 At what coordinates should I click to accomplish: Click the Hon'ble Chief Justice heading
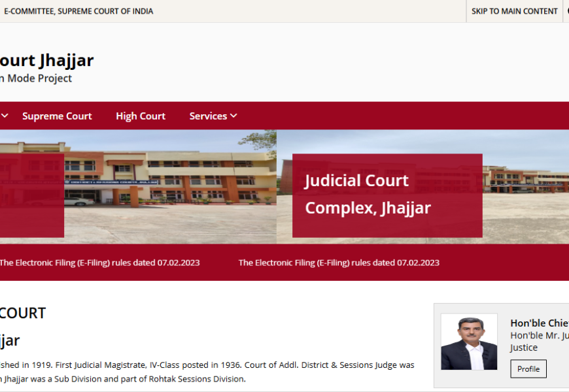540,323
